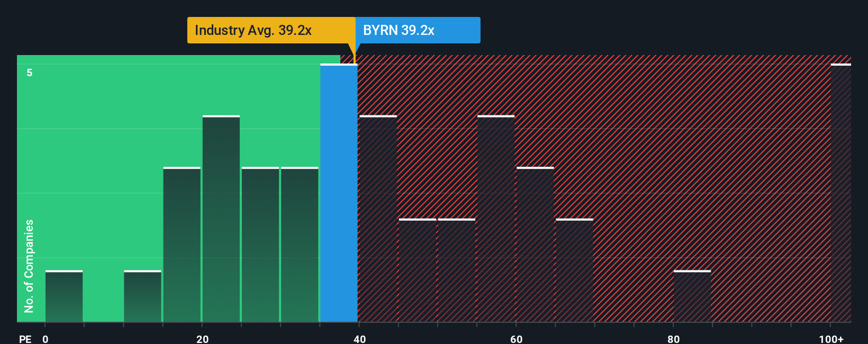Click the y-axis value 5
Image resolution: width=868 pixels, height=344 pixels.
coord(30,73)
